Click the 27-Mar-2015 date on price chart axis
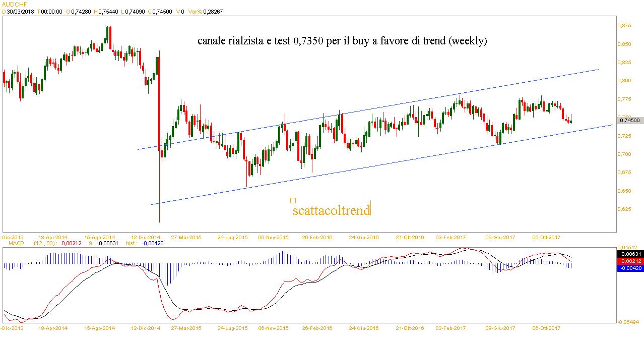The width and height of the screenshot is (644, 337). (186, 237)
